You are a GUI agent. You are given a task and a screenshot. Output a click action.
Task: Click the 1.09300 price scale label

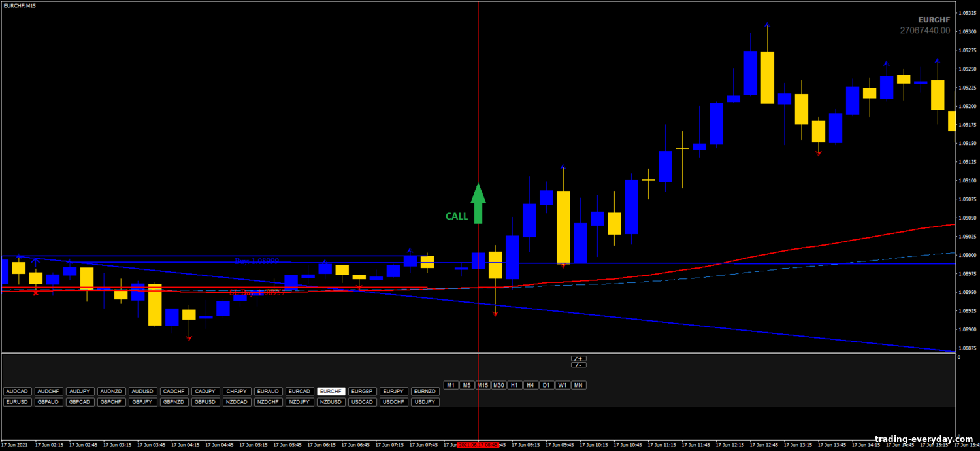(x=967, y=31)
